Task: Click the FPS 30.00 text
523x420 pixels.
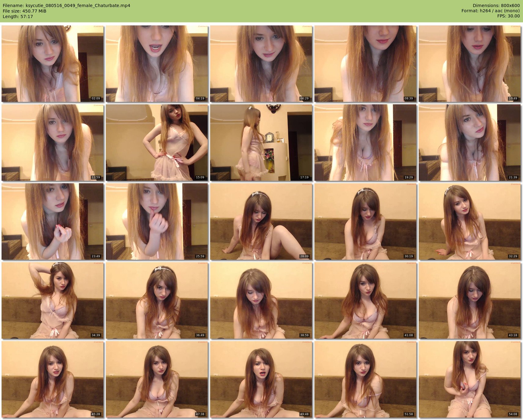Action: pos(508,16)
